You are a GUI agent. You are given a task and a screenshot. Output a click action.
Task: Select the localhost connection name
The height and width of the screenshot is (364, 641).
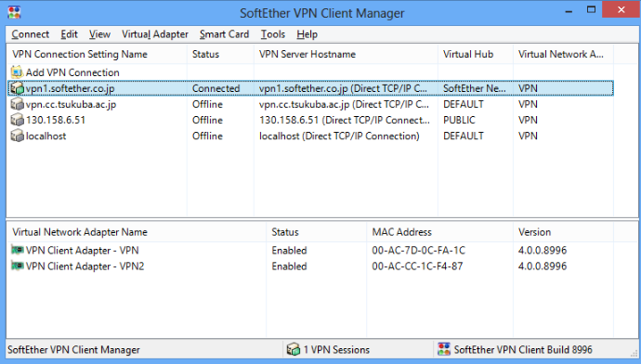pos(46,136)
